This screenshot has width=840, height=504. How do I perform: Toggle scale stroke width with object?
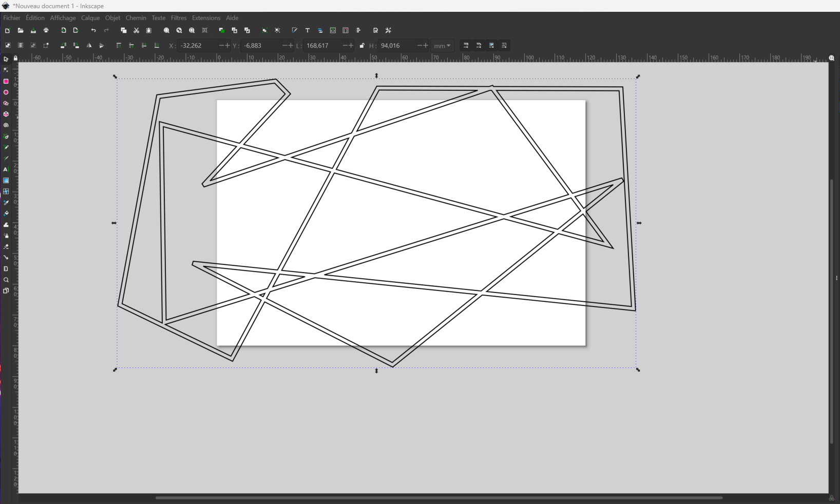(x=466, y=46)
